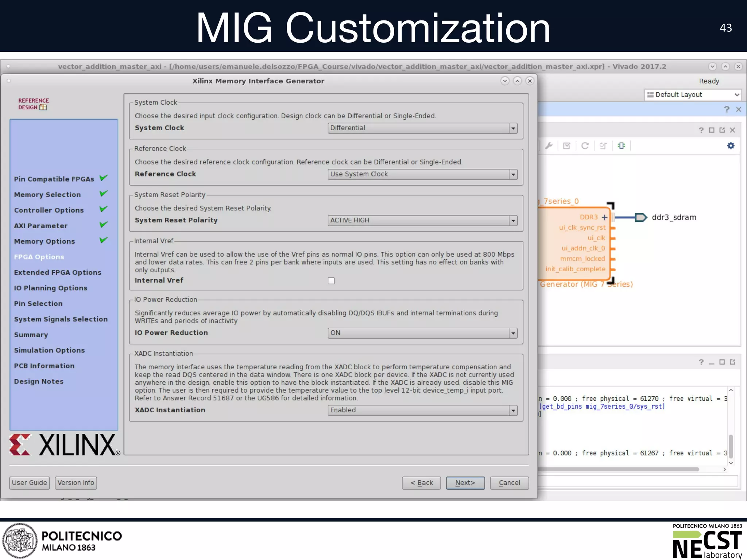Screen dimensions: 747x560
Task: Click the MIG dialog roll-up arrow button
Action: coord(517,81)
